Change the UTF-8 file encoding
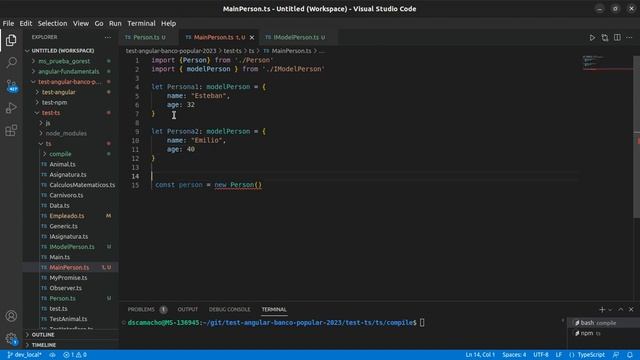Viewport: 640px width, 360px height. point(541,355)
